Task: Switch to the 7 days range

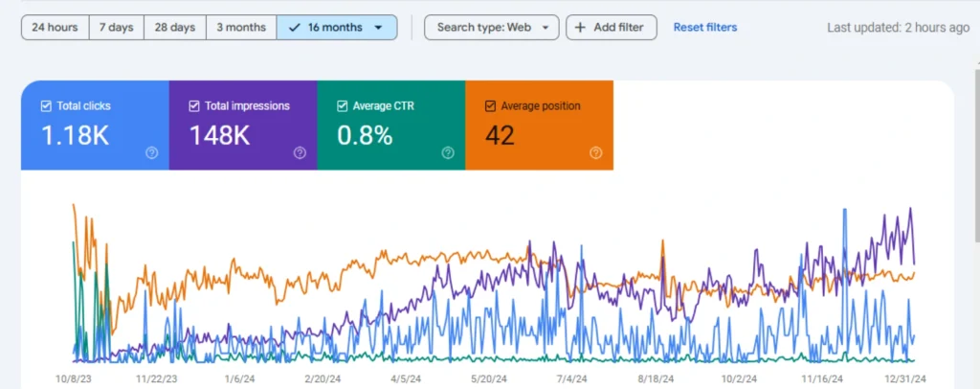Action: point(116,28)
